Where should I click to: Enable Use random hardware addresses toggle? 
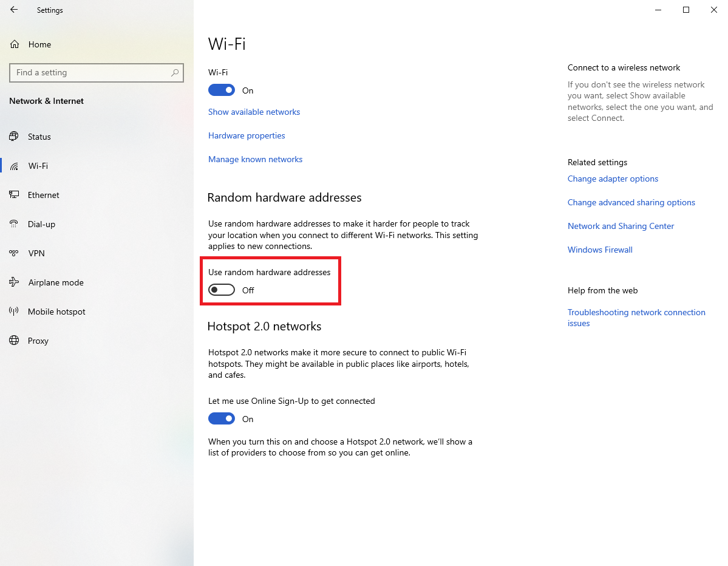click(x=222, y=290)
